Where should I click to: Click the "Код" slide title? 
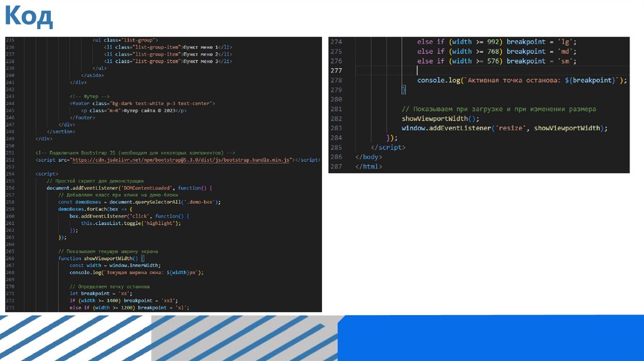click(29, 16)
